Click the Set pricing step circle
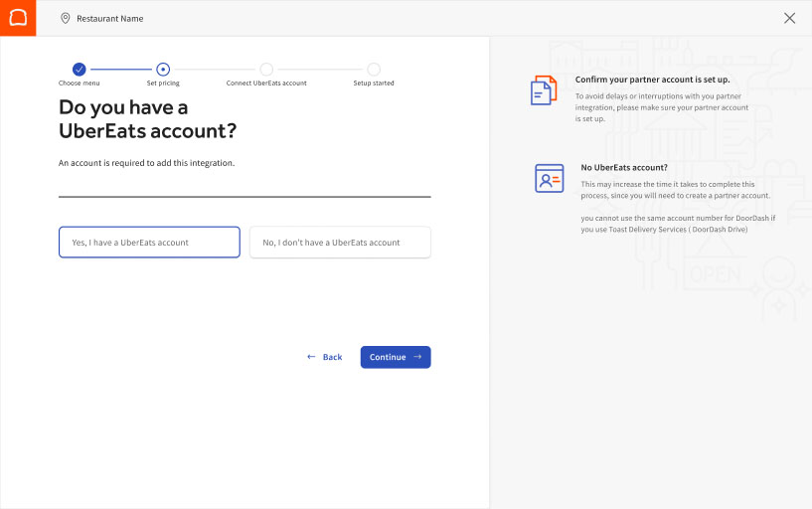This screenshot has width=812, height=509. (x=163, y=70)
